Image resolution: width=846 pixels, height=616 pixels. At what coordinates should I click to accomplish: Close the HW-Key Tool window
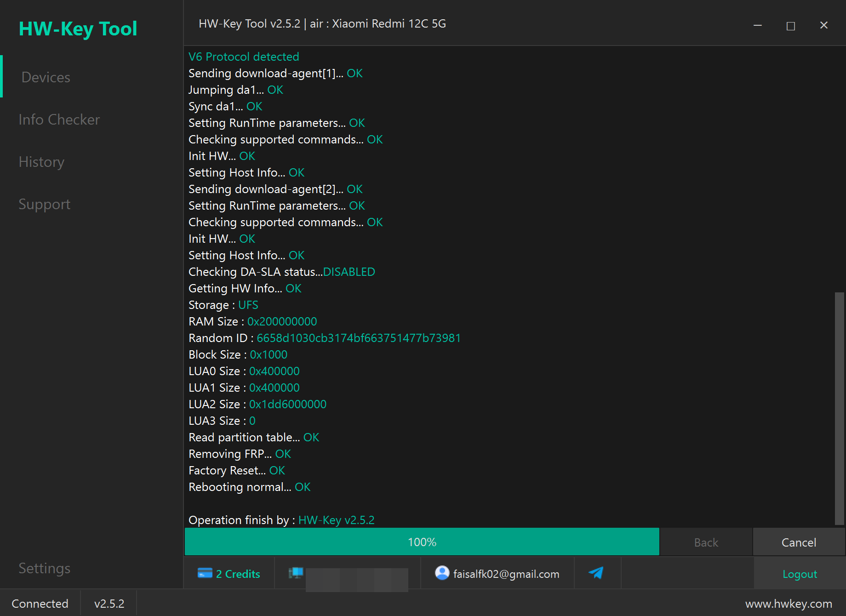[824, 26]
